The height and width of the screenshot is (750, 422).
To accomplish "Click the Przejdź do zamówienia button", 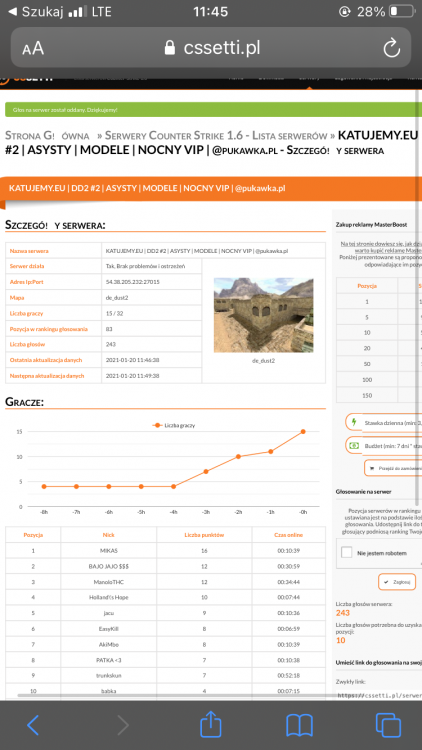I will [393, 468].
